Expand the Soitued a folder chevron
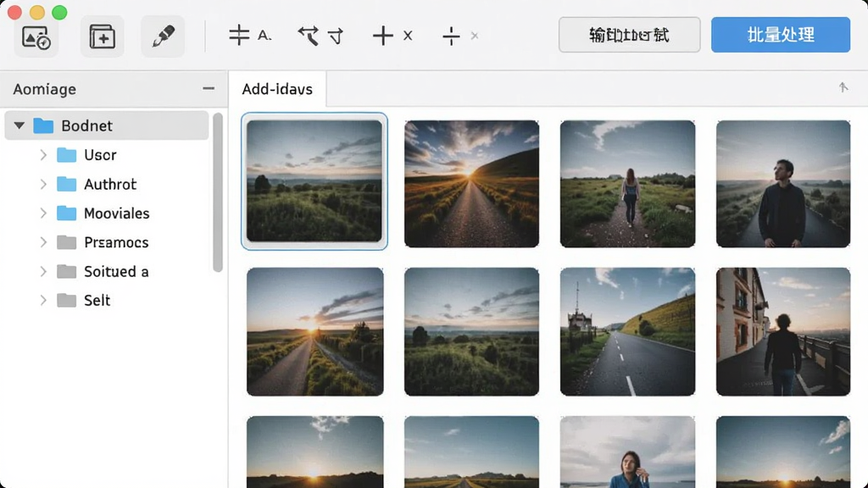868x488 pixels. [x=43, y=272]
